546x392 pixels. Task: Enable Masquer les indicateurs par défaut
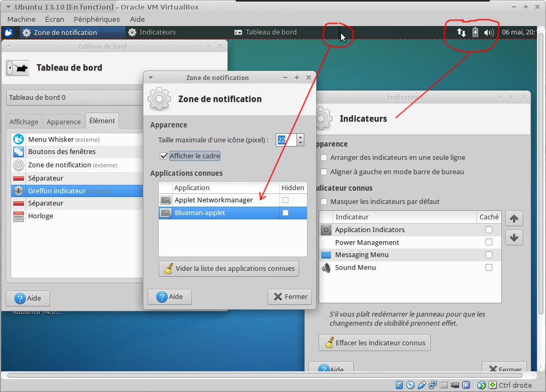(x=323, y=202)
